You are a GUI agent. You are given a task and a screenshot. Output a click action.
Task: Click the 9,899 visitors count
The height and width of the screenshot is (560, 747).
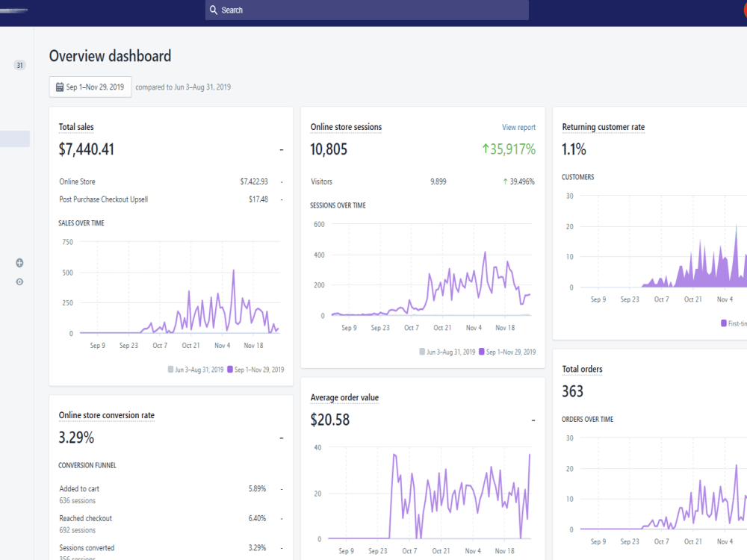(x=438, y=182)
